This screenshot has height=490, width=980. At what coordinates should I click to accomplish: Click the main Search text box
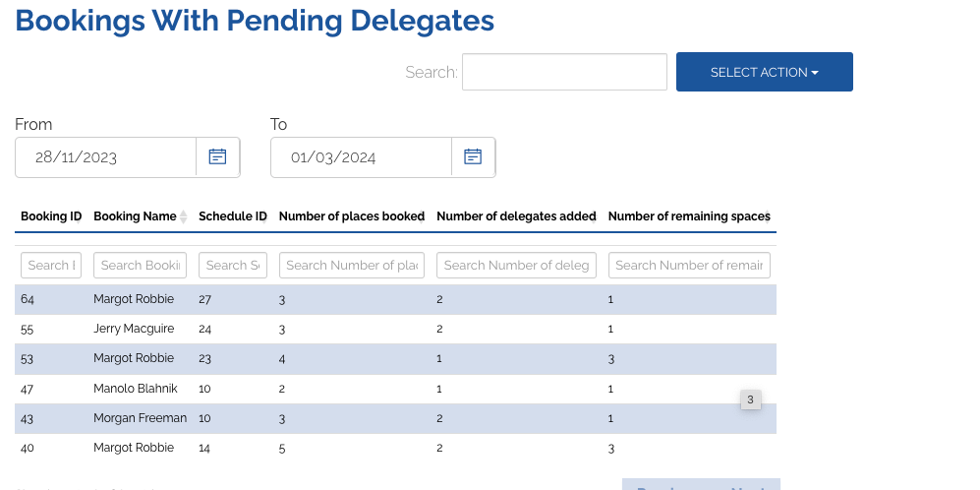coord(564,72)
